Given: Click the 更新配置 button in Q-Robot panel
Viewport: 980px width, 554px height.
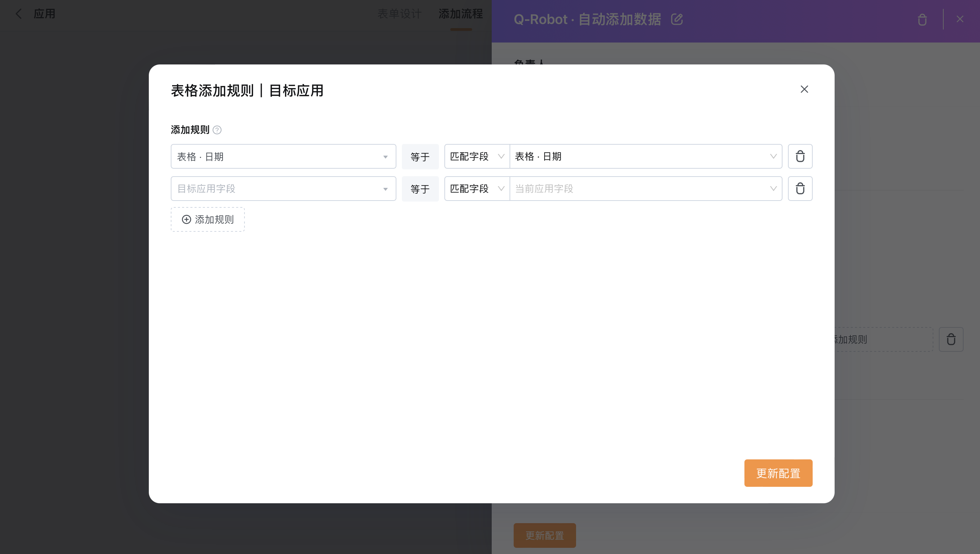Looking at the screenshot, I should [x=544, y=535].
